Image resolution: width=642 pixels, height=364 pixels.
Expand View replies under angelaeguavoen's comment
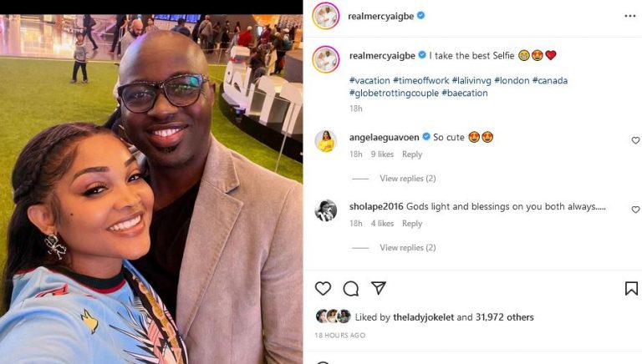(407, 179)
